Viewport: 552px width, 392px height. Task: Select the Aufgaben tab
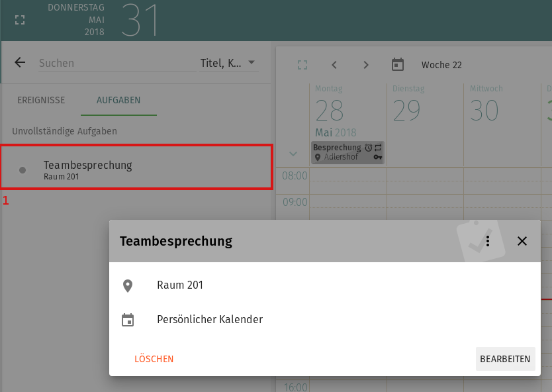pos(118,100)
